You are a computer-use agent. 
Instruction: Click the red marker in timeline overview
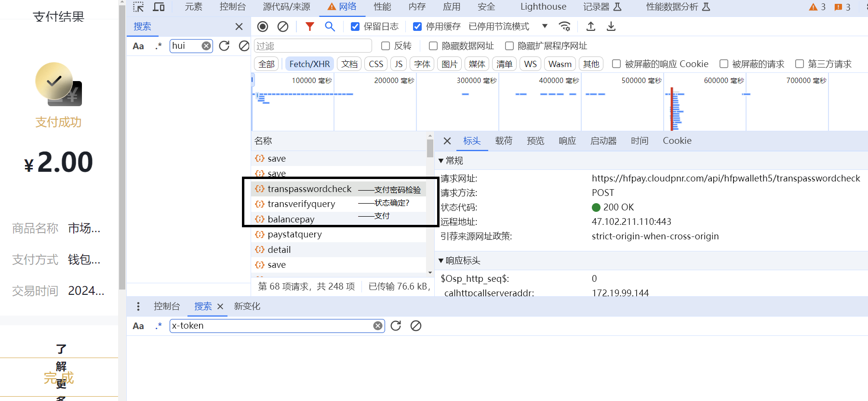672,109
